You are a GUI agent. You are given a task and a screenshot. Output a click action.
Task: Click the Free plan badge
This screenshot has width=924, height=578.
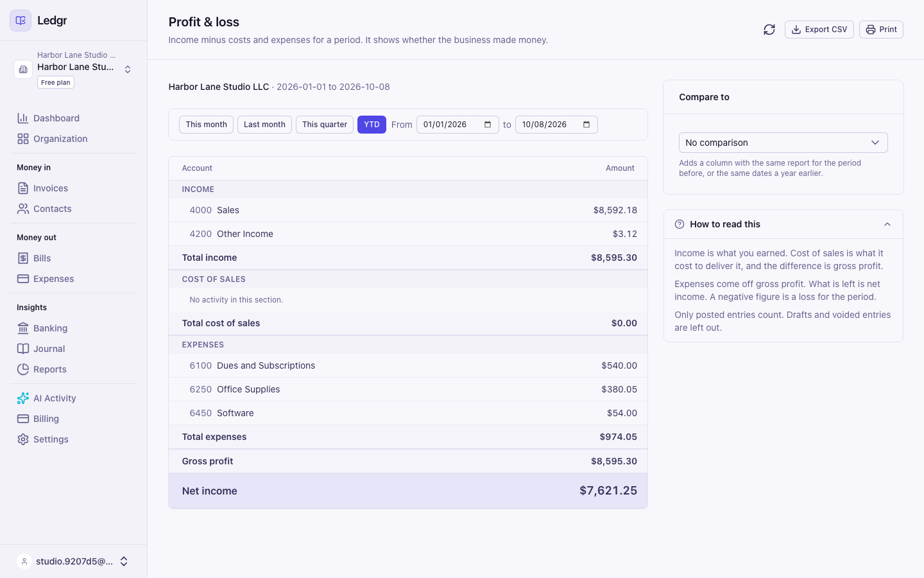[x=56, y=82]
